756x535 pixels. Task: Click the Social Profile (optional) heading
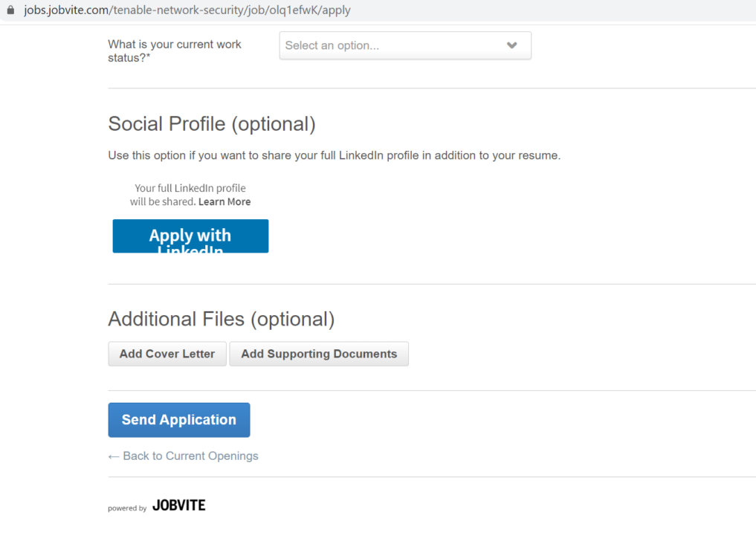tap(212, 124)
